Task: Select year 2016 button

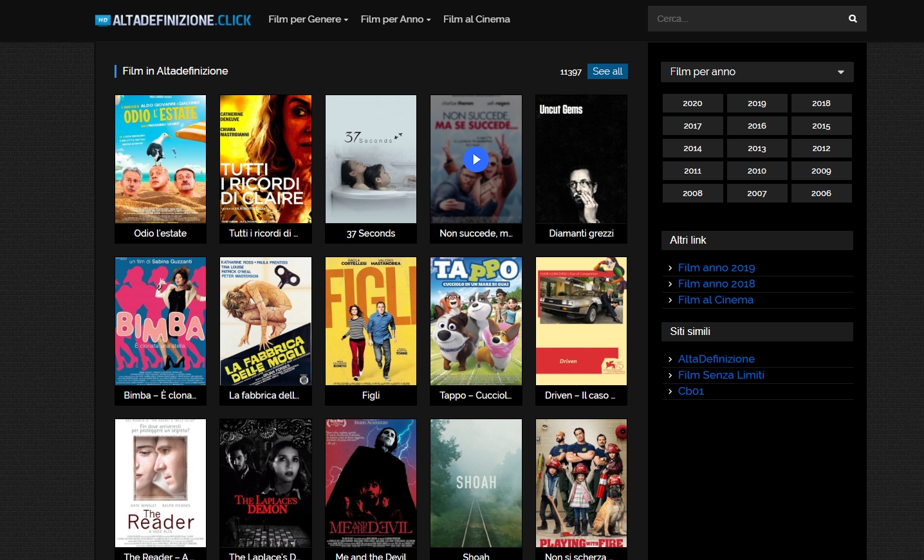Action: (x=757, y=126)
